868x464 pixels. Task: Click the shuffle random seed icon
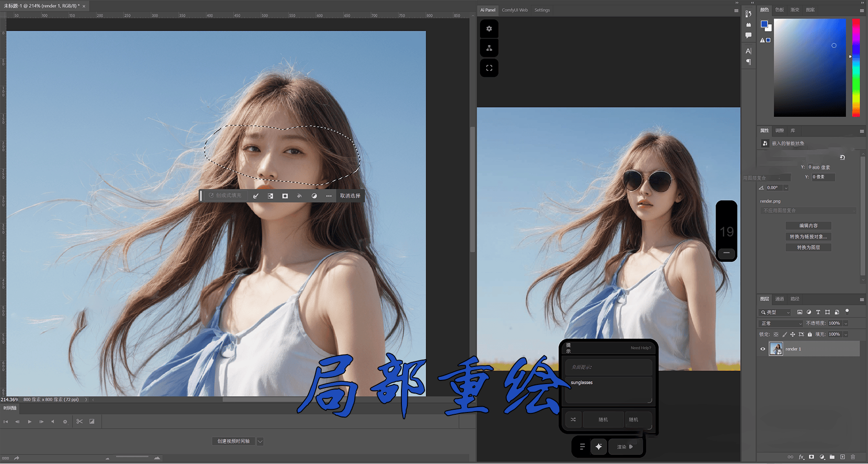[x=573, y=419]
